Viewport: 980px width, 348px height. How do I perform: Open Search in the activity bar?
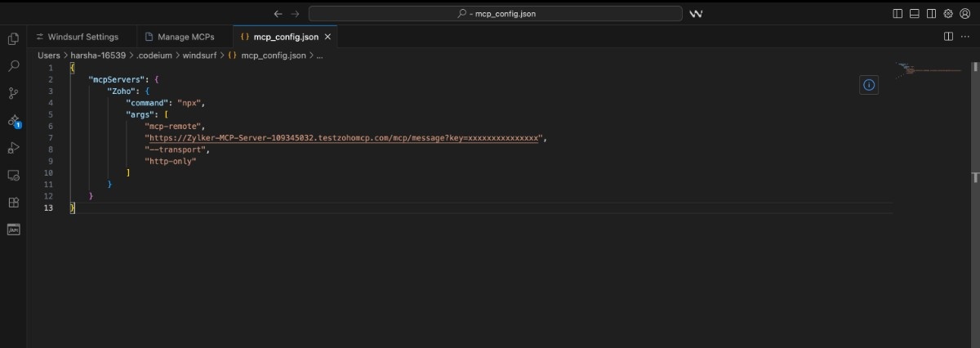(13, 65)
